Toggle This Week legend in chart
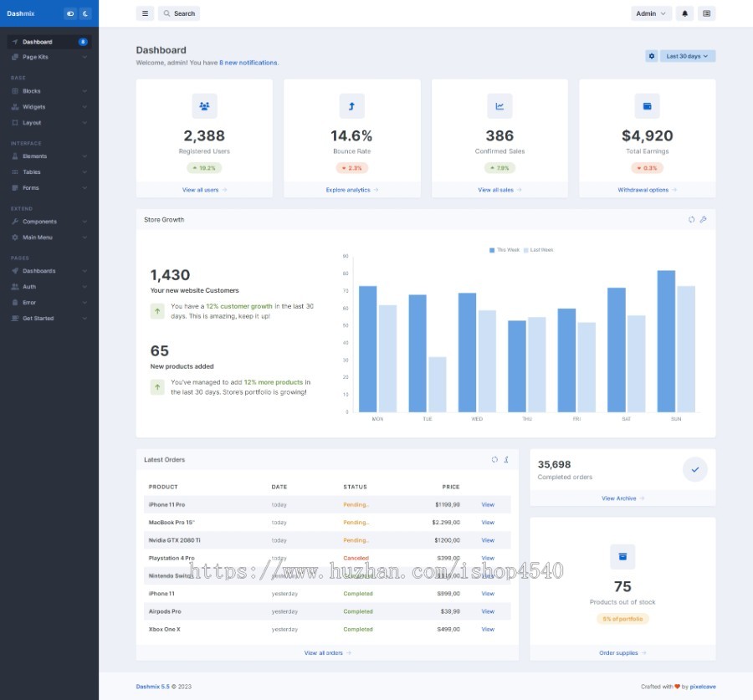 pyautogui.click(x=505, y=250)
